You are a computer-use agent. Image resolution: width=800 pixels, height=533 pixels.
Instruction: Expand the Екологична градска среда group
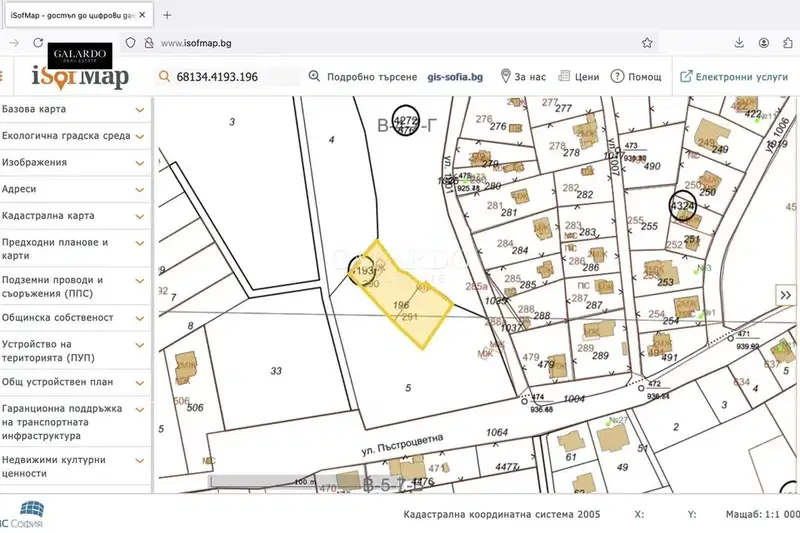[x=74, y=136]
